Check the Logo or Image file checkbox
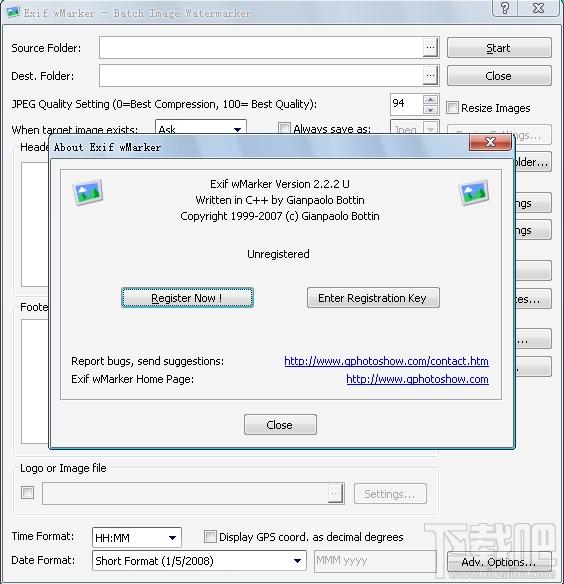 pos(27,492)
